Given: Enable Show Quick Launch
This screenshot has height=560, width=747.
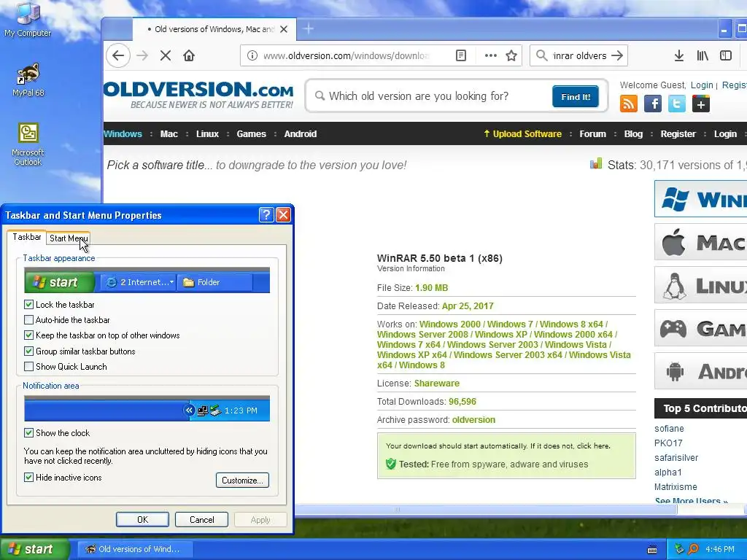Looking at the screenshot, I should (x=28, y=367).
